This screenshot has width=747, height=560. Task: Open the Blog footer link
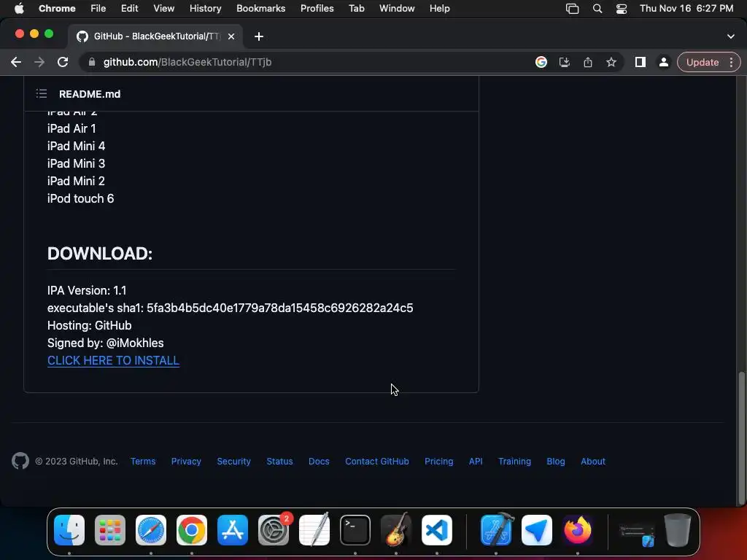point(555,461)
